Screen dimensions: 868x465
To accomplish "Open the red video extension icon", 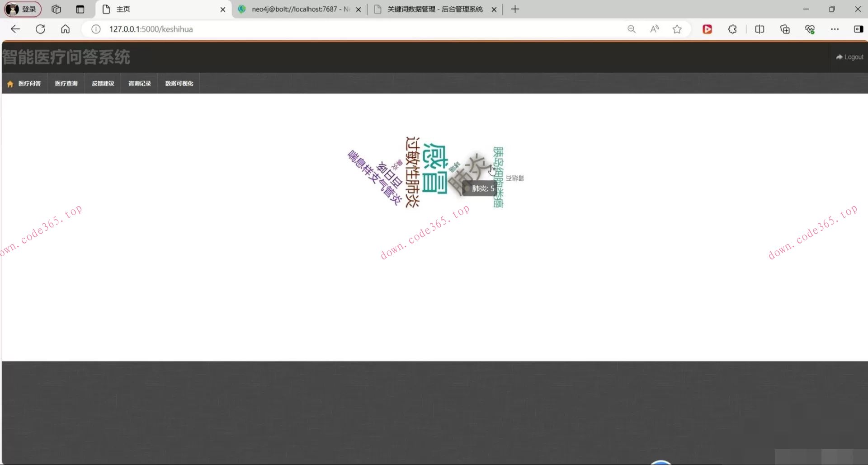I will (708, 29).
